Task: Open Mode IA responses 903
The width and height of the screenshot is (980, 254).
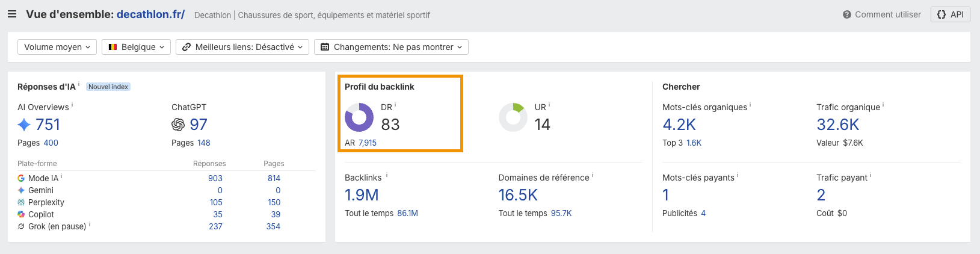Action: (x=215, y=178)
